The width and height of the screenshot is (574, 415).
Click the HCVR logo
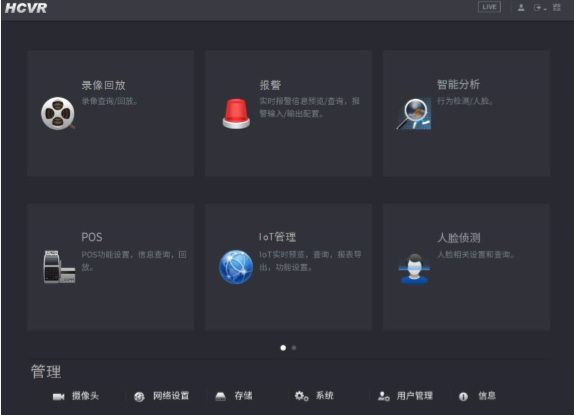tap(26, 8)
